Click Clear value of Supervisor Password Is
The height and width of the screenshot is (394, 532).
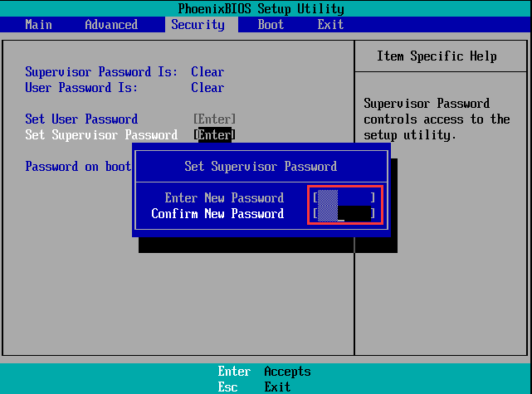[x=207, y=72]
